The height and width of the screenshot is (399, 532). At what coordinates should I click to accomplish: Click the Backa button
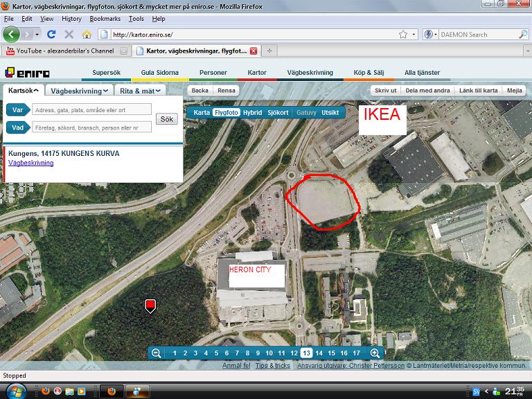pos(199,91)
